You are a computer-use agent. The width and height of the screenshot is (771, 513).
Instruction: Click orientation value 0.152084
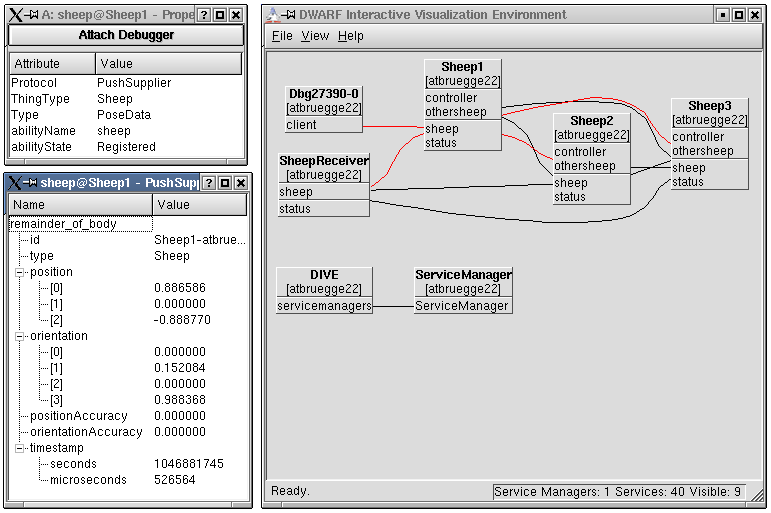[x=180, y=368]
